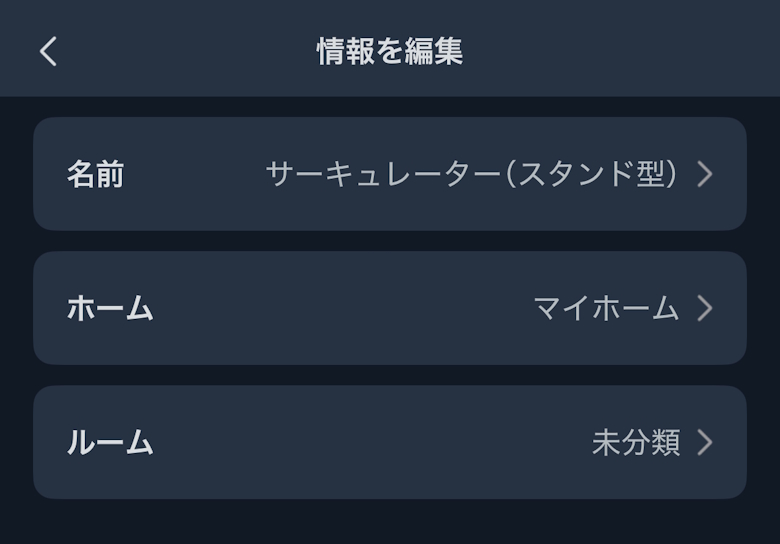Change the マイホーム home value

point(606,308)
